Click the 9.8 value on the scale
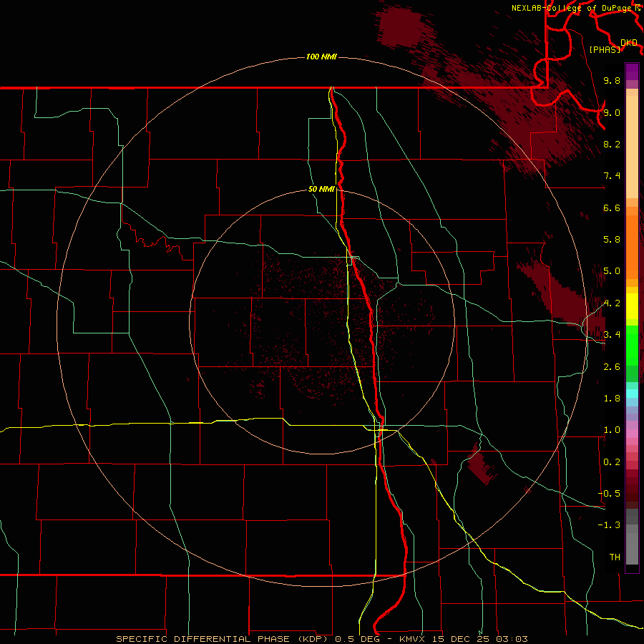Image resolution: width=644 pixels, height=644 pixels. [x=612, y=81]
